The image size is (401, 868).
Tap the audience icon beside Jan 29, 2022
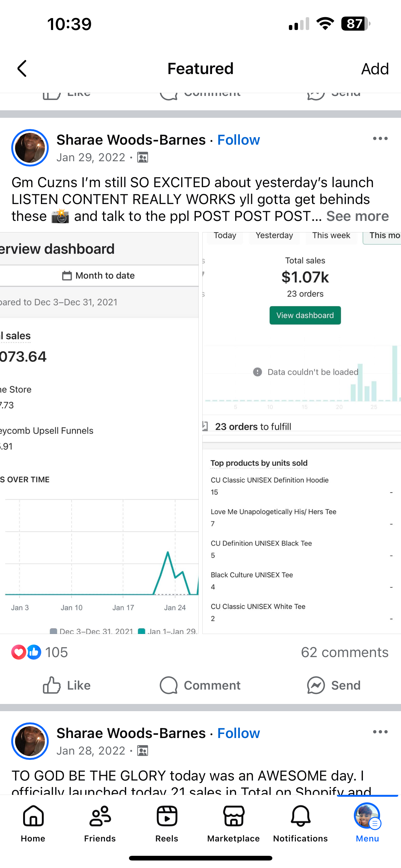143,157
